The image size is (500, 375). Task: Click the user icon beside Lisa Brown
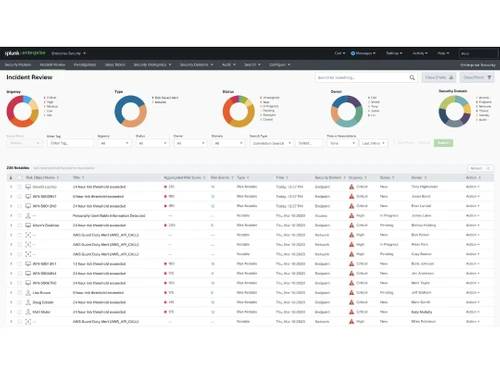point(28,293)
